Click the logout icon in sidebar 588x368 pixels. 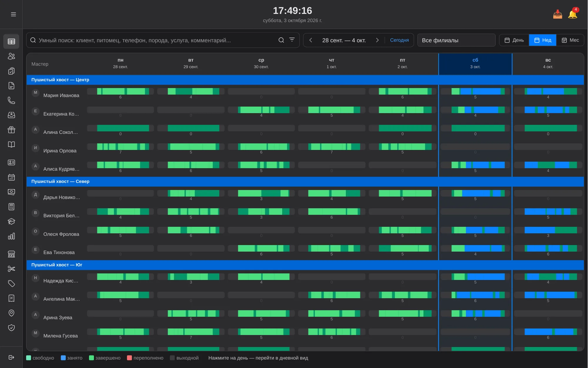[11, 357]
